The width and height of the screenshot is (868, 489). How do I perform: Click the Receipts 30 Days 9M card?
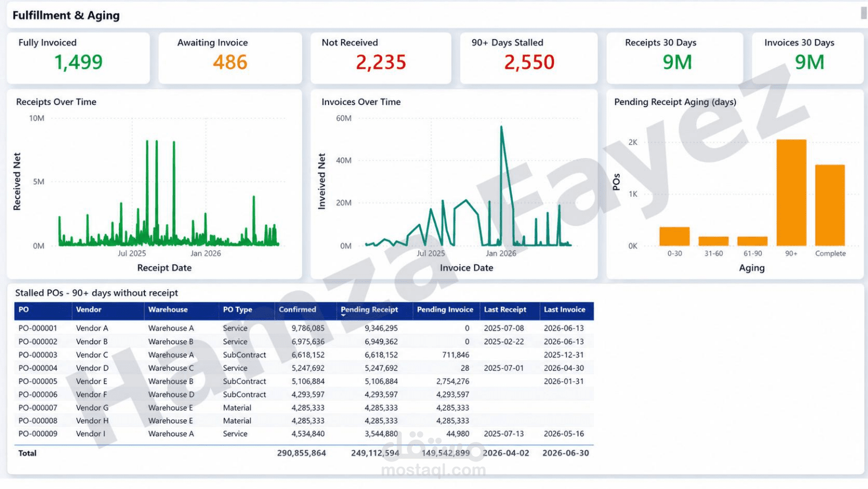[675, 58]
